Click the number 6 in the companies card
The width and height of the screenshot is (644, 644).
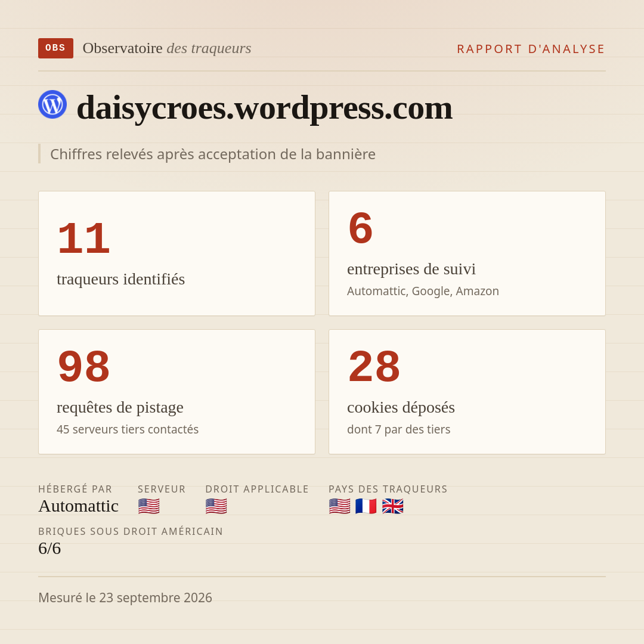pos(360,228)
